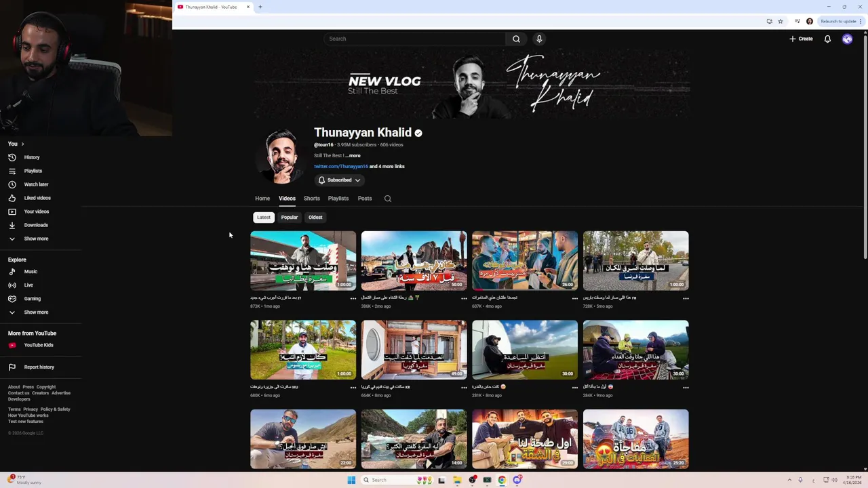Image resolution: width=868 pixels, height=488 pixels.
Task: Open the more menu for the 284K views video
Action: (686, 388)
